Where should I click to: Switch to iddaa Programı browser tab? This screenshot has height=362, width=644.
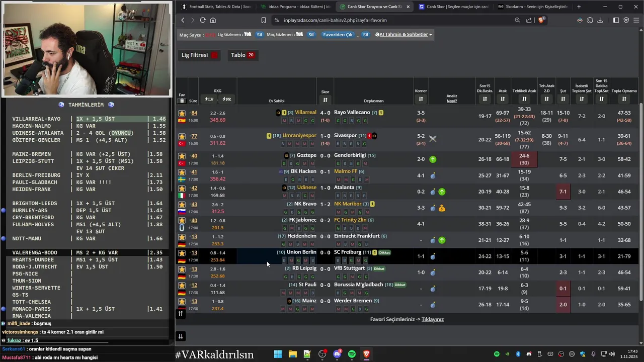coord(296,7)
